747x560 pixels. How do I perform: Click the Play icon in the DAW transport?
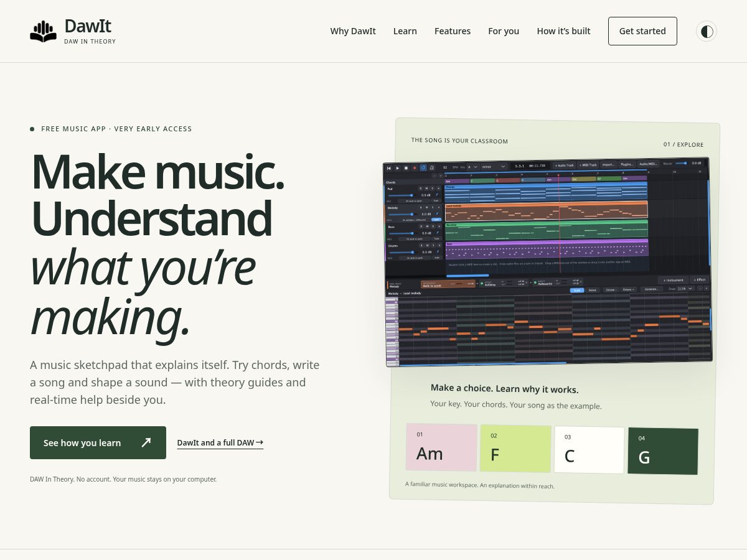398,168
